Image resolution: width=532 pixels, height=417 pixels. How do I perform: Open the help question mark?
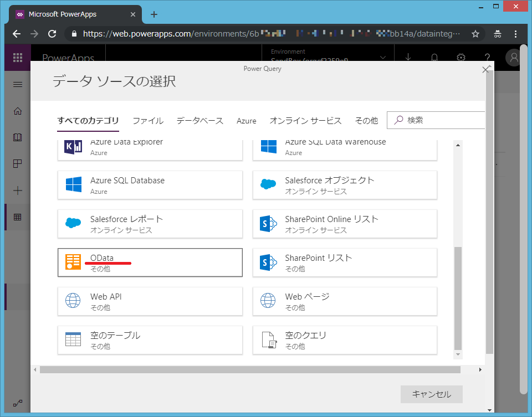pos(487,57)
